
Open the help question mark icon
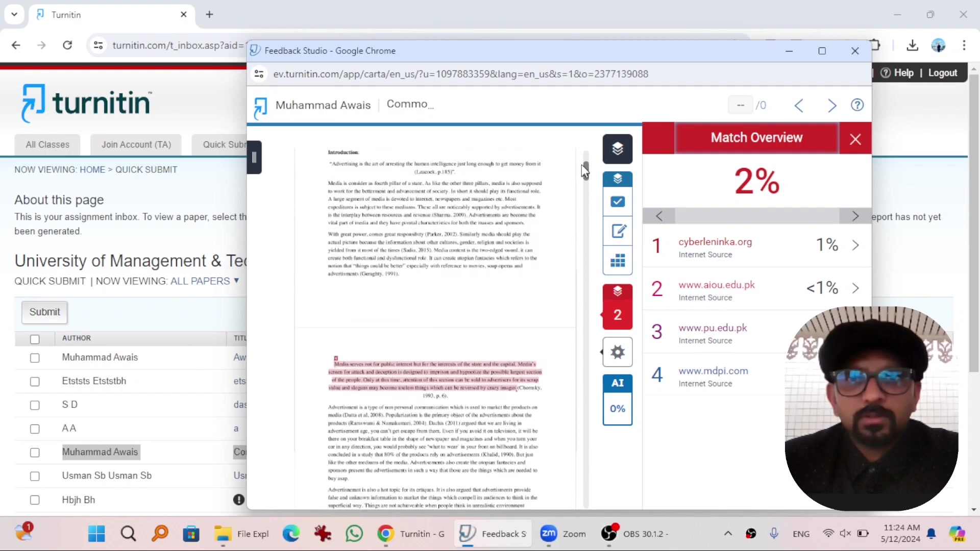click(x=857, y=105)
